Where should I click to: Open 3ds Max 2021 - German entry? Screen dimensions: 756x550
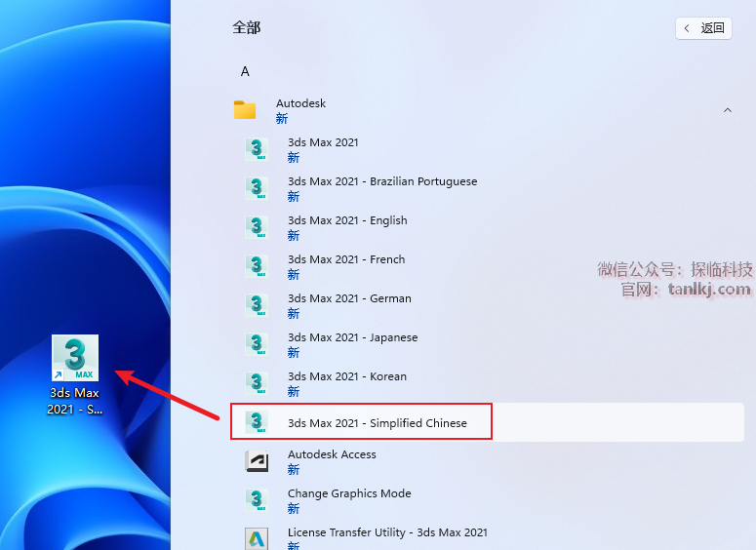[487, 305]
